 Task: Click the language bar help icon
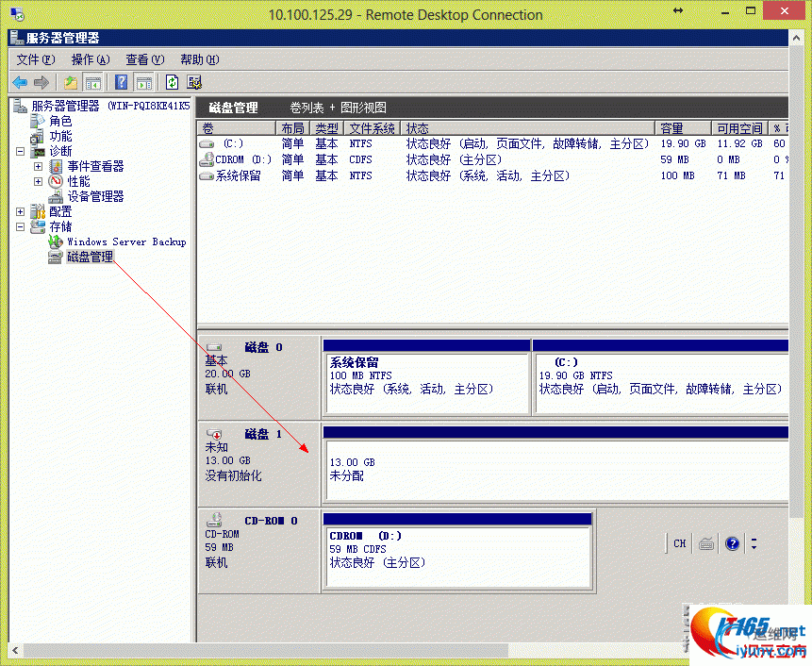click(732, 543)
